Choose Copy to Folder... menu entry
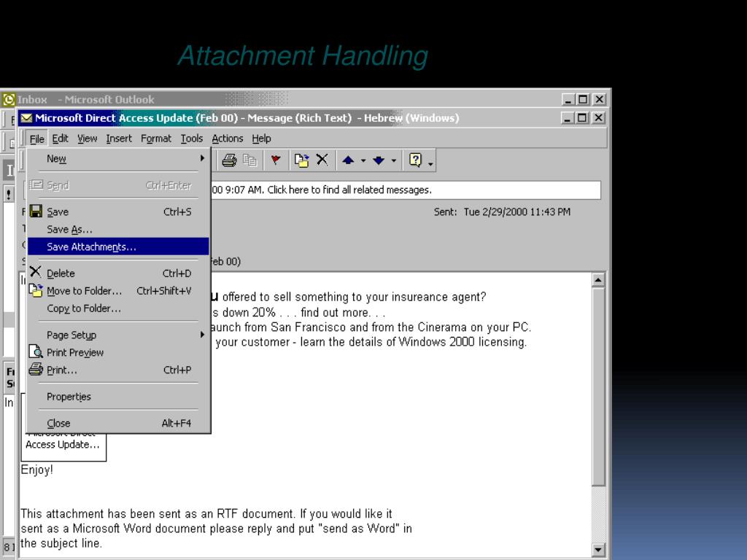Screen dimensions: 747x560 [x=118, y=308]
